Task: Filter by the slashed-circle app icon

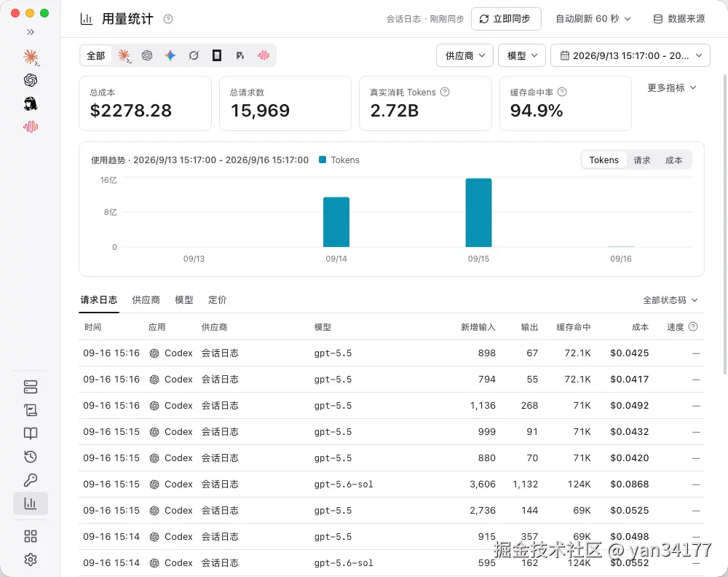Action: (194, 56)
